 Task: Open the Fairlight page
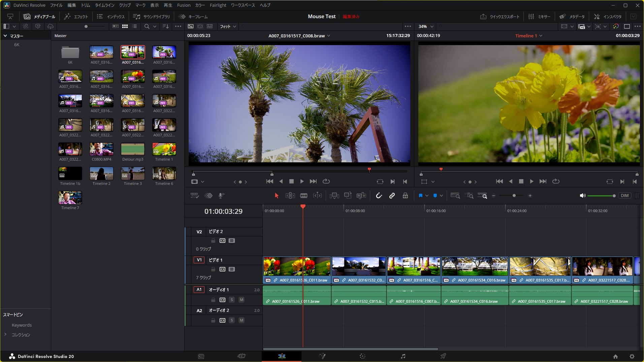click(403, 356)
